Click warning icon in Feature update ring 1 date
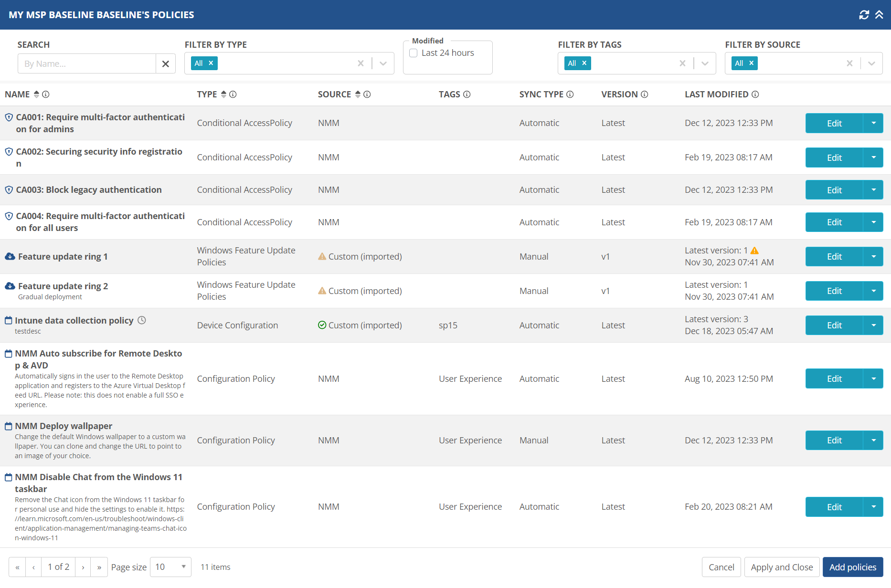The image size is (891, 588). [x=754, y=251]
